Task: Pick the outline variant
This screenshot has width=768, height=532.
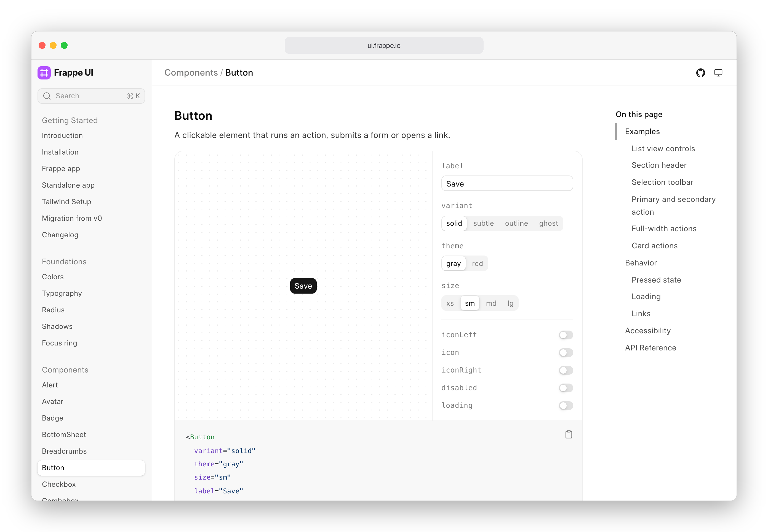Action: point(516,223)
